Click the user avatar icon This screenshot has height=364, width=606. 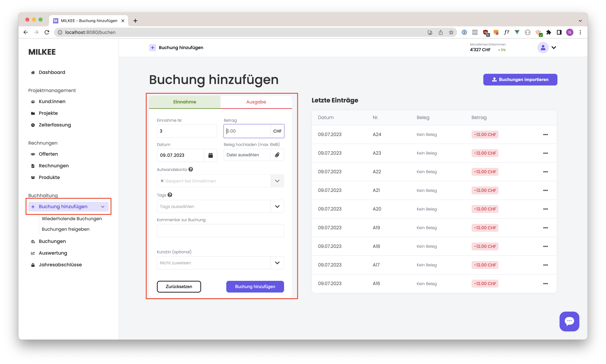pos(543,48)
